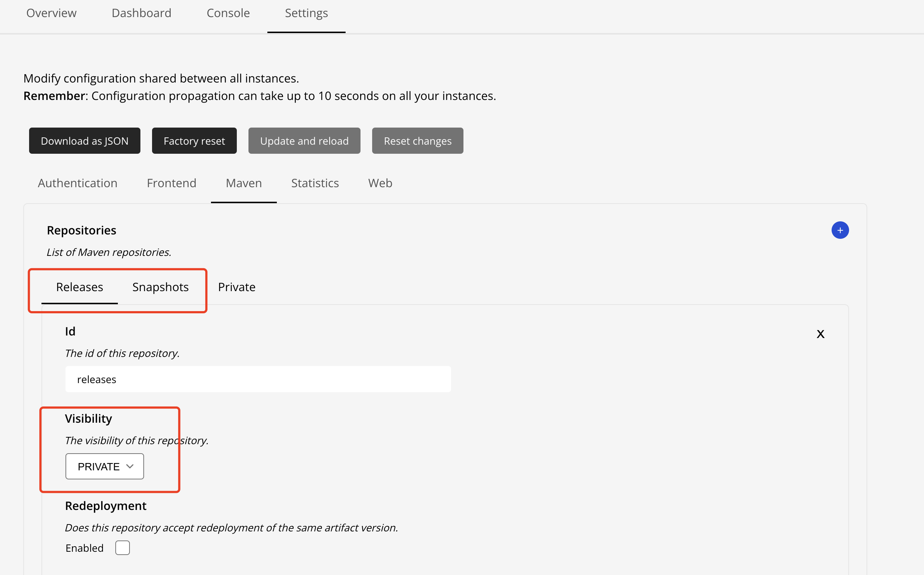Click the blue plus add repository icon
The image size is (924, 575).
(x=840, y=230)
